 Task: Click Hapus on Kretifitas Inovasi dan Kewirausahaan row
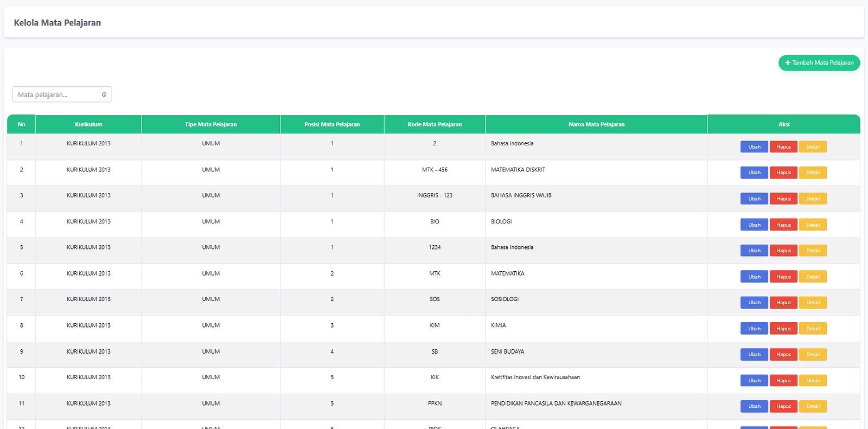[783, 380]
